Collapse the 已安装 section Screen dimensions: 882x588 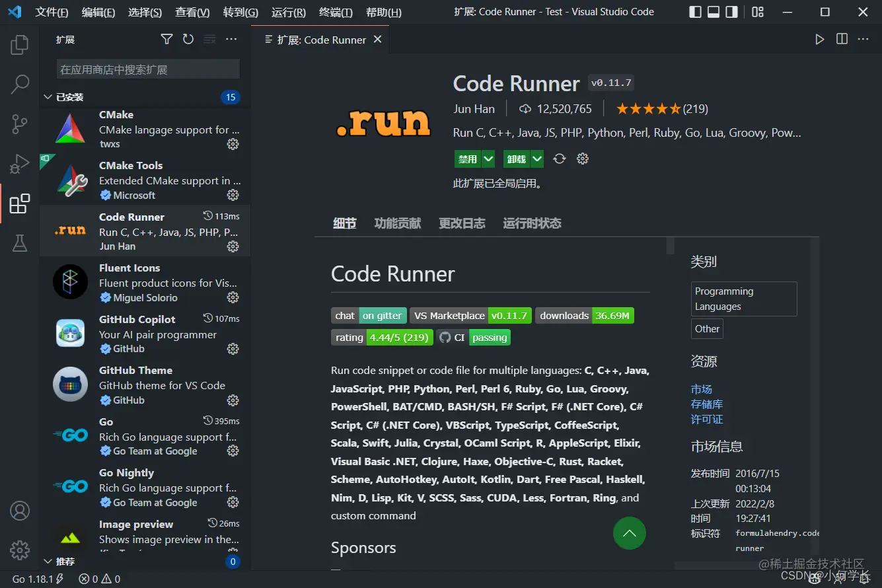[x=145, y=97]
